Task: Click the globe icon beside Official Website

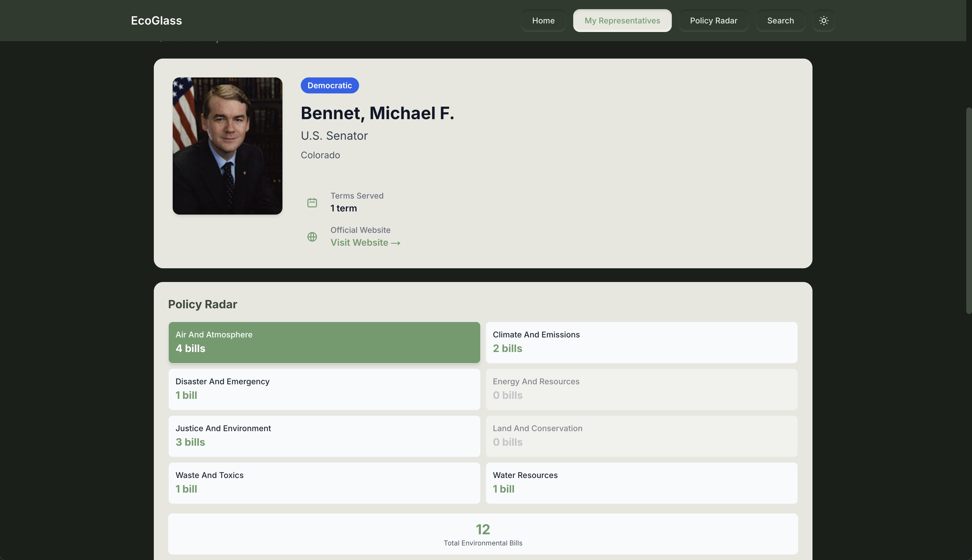Action: click(x=312, y=237)
